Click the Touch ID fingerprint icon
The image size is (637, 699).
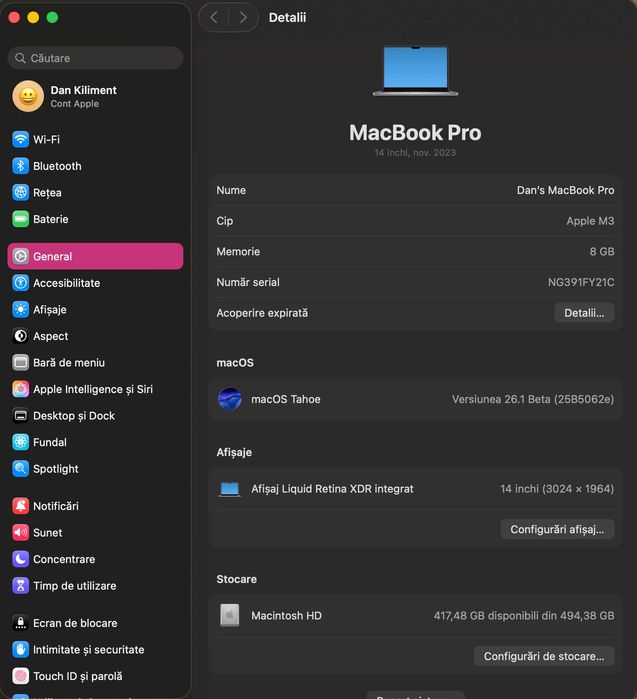(x=21, y=676)
